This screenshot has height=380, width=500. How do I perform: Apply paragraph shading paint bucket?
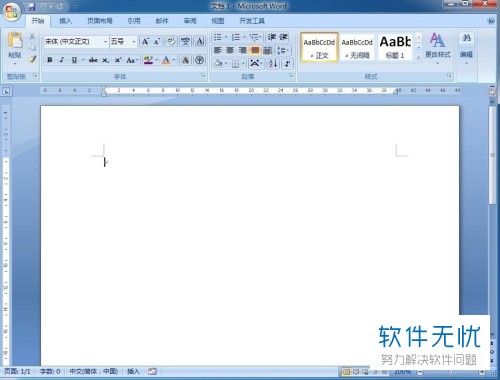[218, 63]
